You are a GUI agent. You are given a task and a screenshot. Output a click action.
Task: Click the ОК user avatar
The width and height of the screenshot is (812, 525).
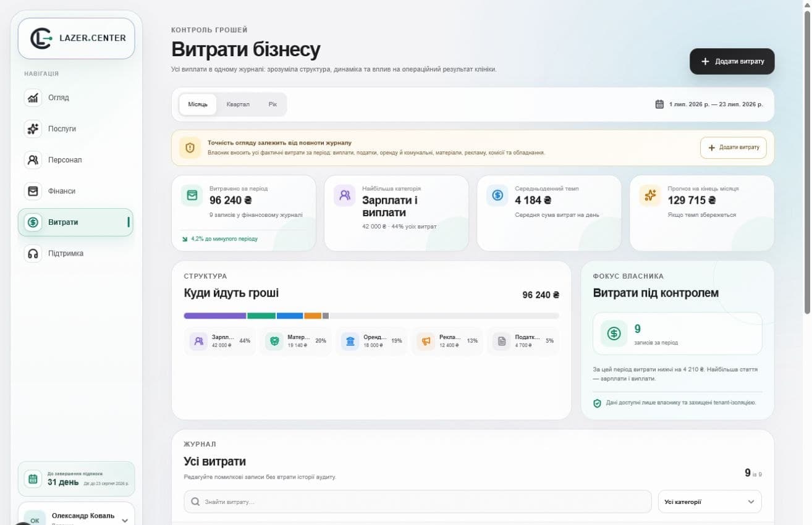point(35,519)
